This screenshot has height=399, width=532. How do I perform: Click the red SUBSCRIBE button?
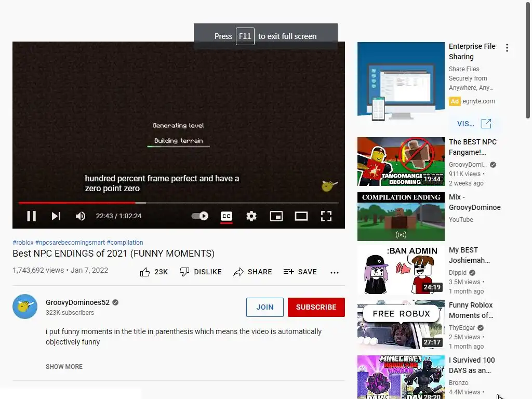click(x=316, y=307)
